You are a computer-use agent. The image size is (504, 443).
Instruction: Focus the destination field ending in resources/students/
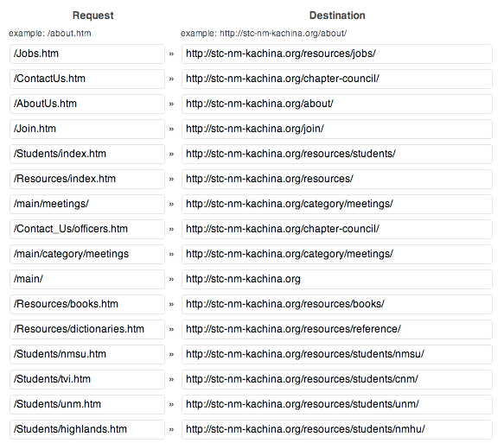pos(337,154)
